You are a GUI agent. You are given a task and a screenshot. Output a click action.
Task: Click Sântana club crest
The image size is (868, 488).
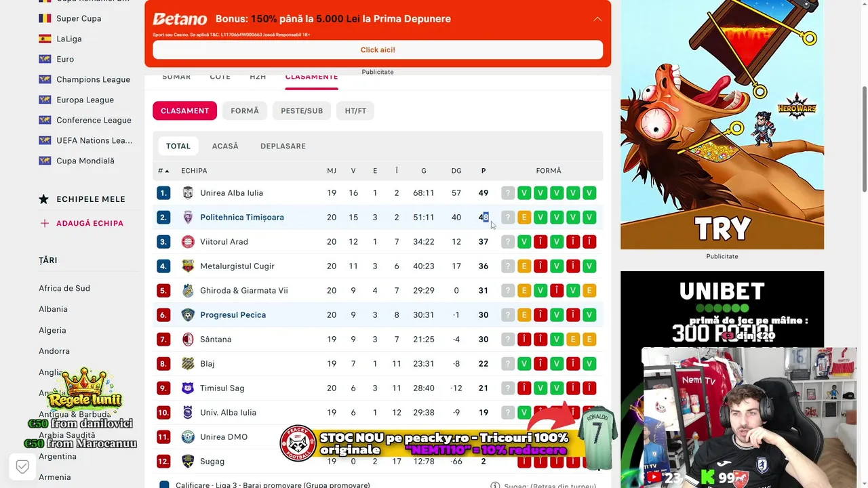point(188,340)
